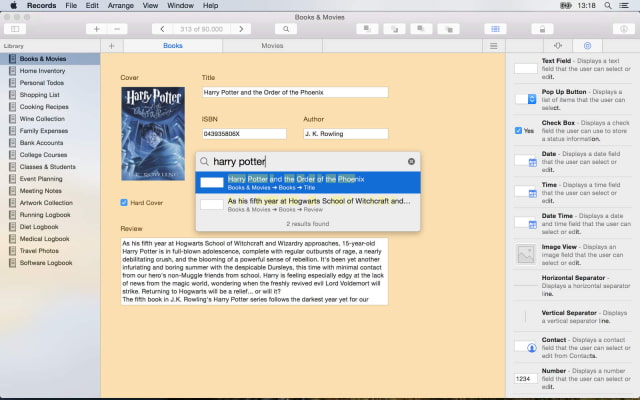Toggle the Hard Cover checkbox
Image resolution: width=640 pixels, height=400 pixels.
pyautogui.click(x=124, y=203)
